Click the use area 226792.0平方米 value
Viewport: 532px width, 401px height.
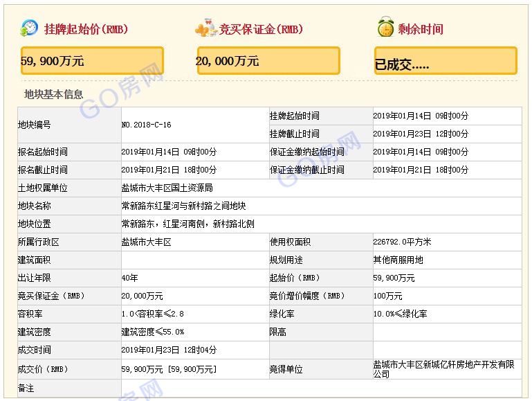(402, 242)
